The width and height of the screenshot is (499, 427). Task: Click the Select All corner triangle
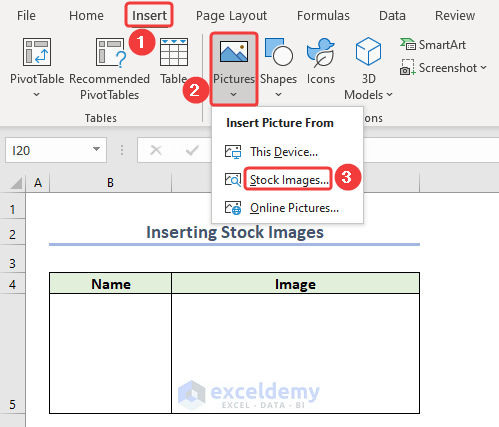click(15, 183)
